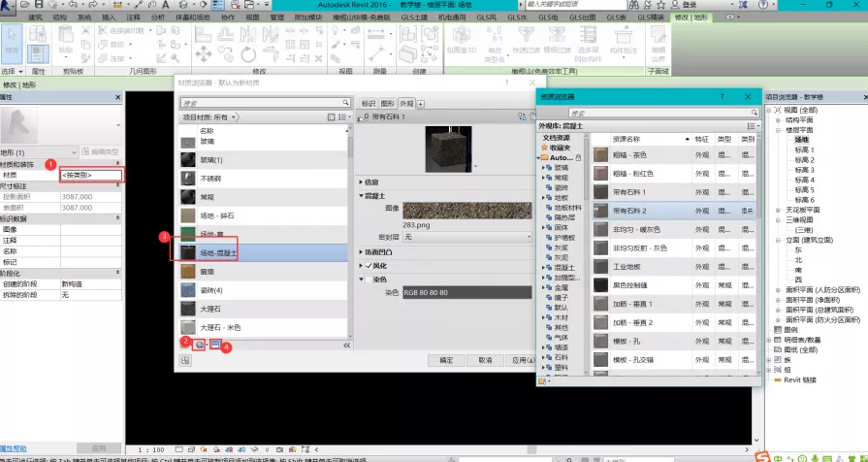The width and height of the screenshot is (868, 462).
Task: Click the 确定 button
Action: tap(446, 359)
